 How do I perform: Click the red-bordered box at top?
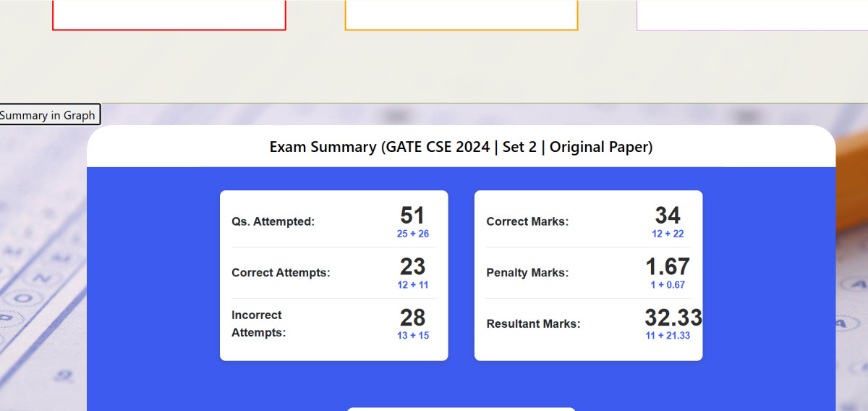coord(169,14)
